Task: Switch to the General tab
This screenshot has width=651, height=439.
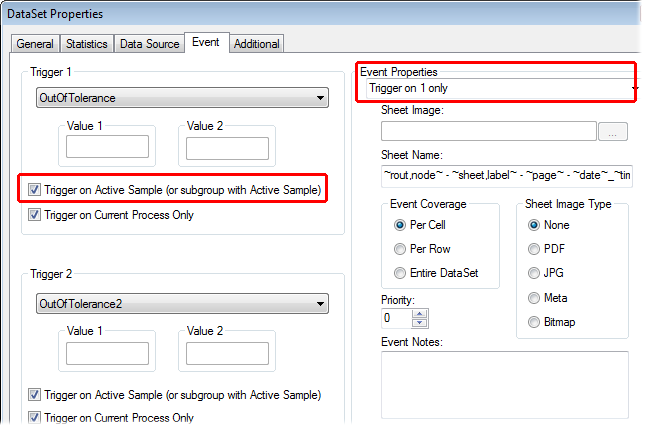Action: [x=35, y=44]
